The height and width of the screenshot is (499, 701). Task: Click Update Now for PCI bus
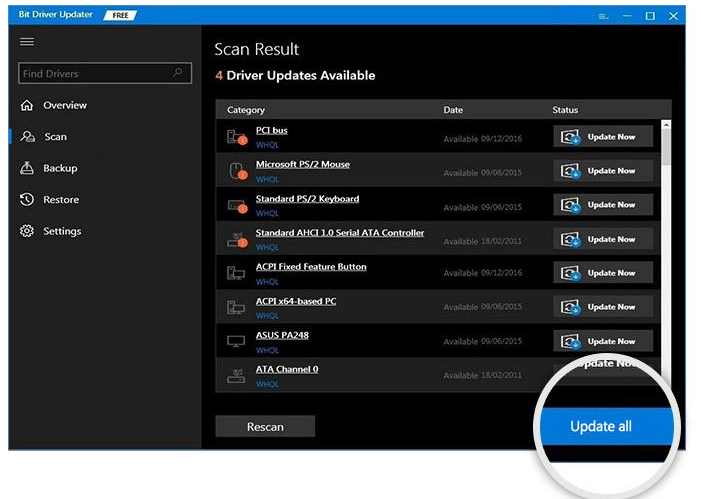[603, 136]
